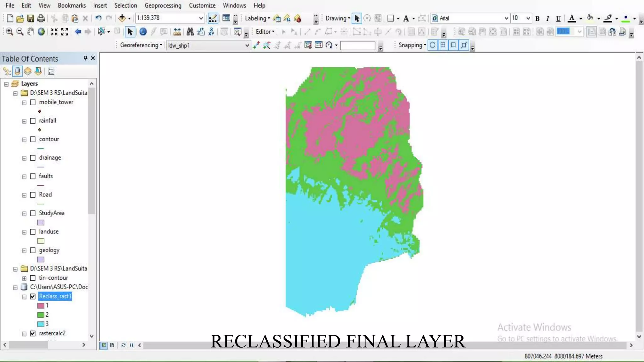
Task: Select the Zoom In tool
Action: (9, 32)
